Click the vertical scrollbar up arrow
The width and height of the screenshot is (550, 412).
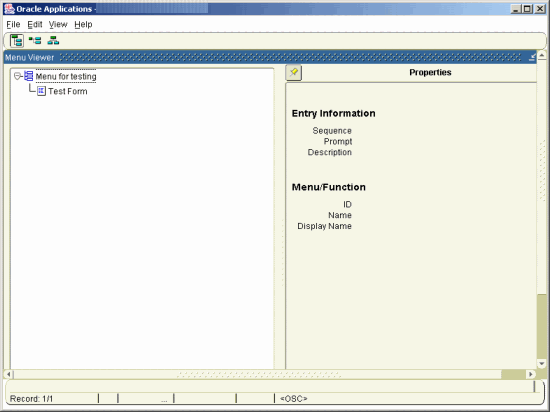coord(542,55)
